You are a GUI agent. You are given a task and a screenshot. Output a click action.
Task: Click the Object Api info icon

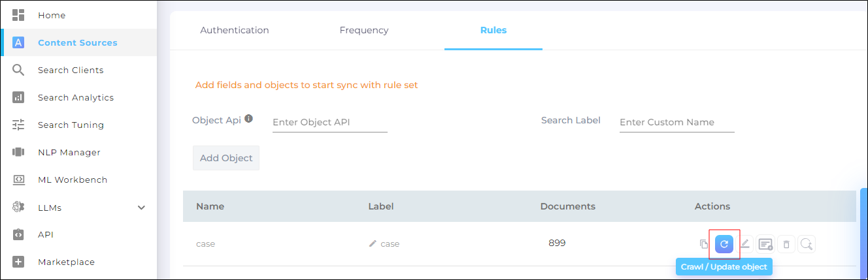coord(249,119)
